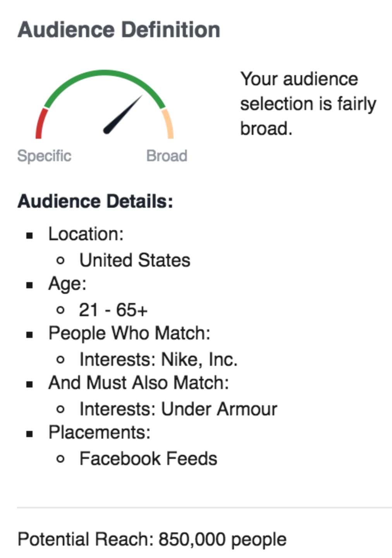Click the Age list item
Viewport: 392px width, 558px height.
[67, 284]
